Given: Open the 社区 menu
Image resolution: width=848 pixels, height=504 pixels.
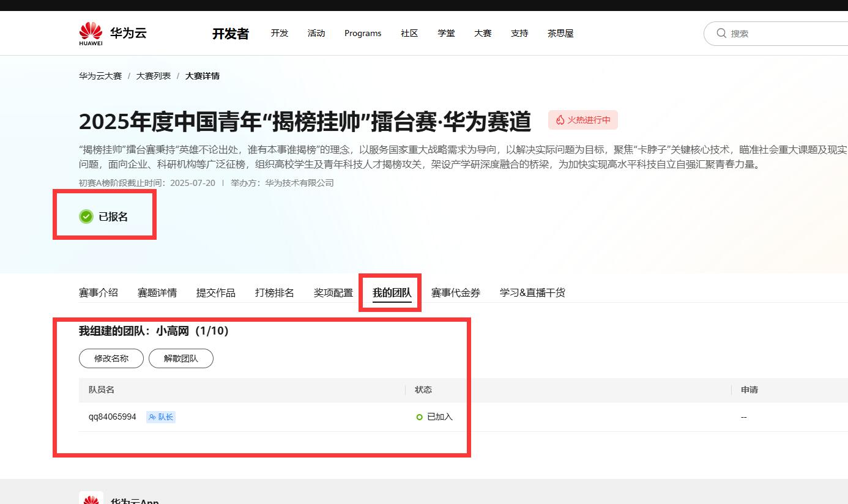Looking at the screenshot, I should tap(409, 33).
